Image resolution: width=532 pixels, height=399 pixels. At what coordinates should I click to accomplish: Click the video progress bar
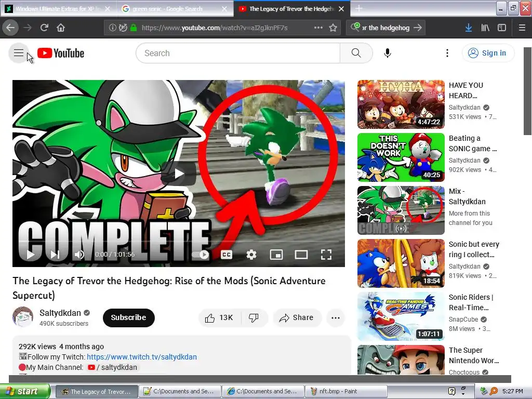coord(179,241)
